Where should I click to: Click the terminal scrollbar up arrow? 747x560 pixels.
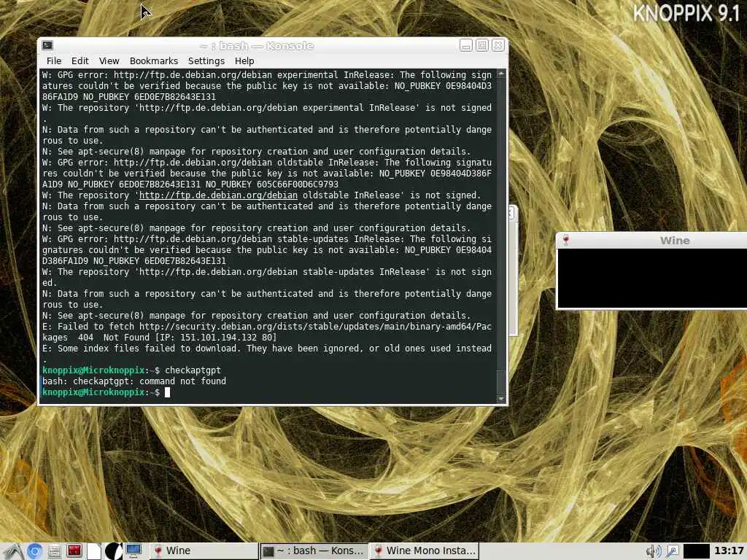500,74
